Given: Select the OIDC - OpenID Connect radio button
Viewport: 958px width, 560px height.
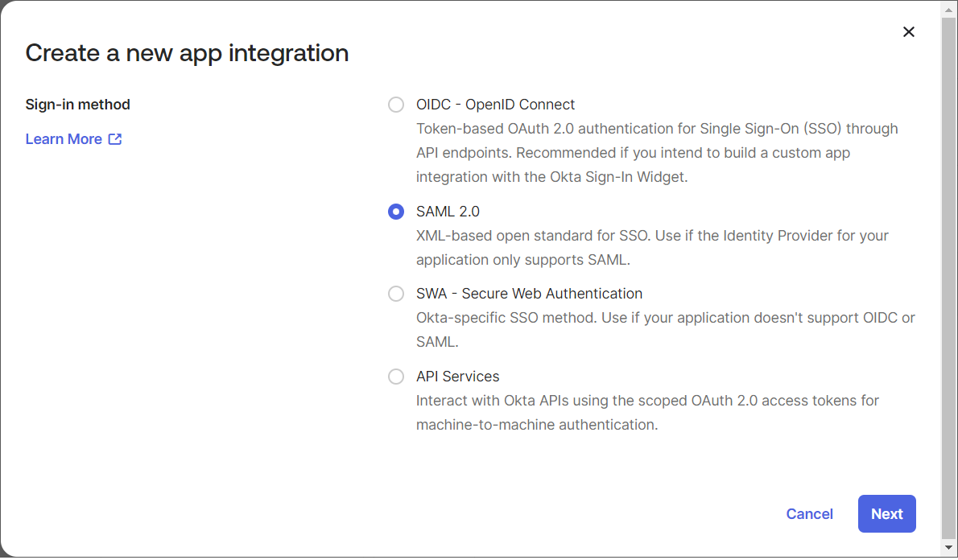Looking at the screenshot, I should pos(396,105).
